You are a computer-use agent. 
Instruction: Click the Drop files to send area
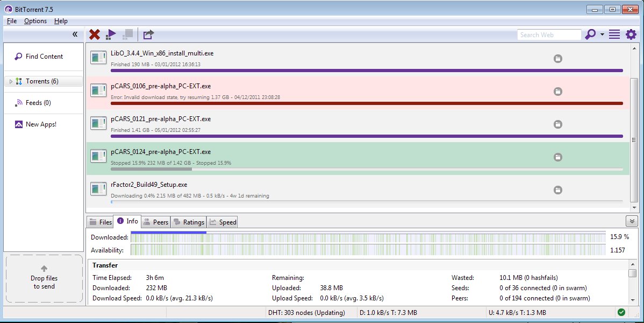[45, 278]
